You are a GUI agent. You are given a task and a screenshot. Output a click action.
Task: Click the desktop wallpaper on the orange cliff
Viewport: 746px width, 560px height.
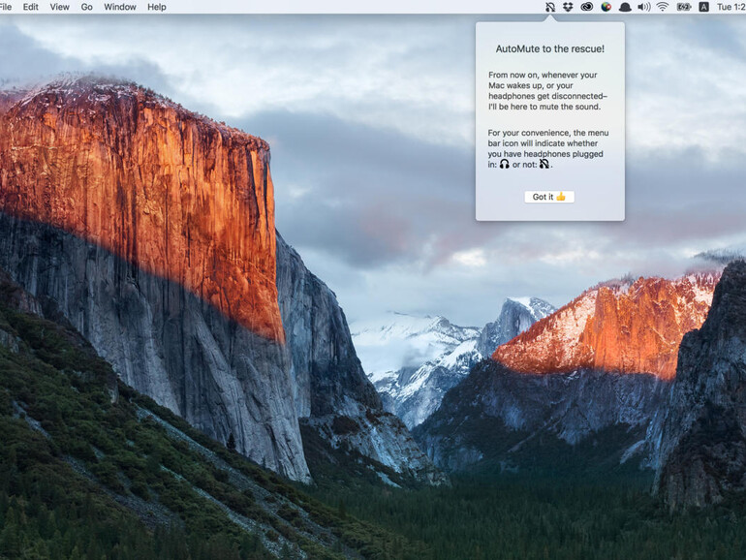click(145, 194)
